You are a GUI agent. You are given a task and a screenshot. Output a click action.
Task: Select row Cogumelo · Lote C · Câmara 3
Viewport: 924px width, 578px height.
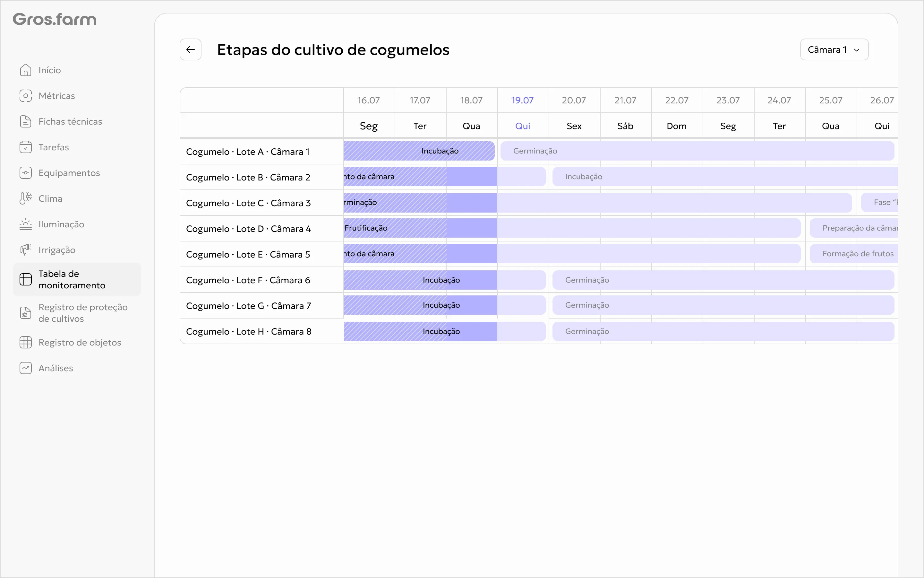pyautogui.click(x=261, y=203)
